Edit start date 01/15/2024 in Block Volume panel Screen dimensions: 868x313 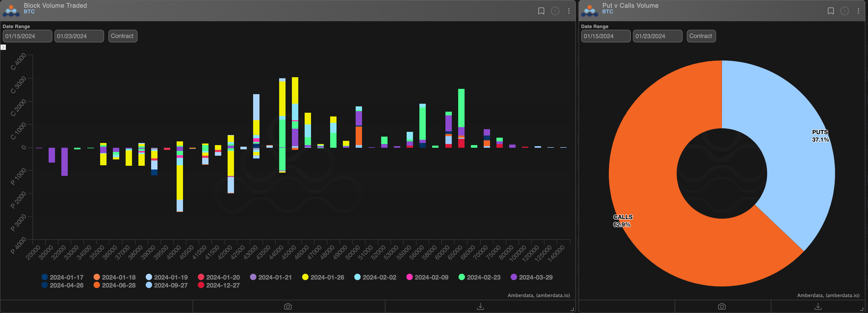[27, 36]
